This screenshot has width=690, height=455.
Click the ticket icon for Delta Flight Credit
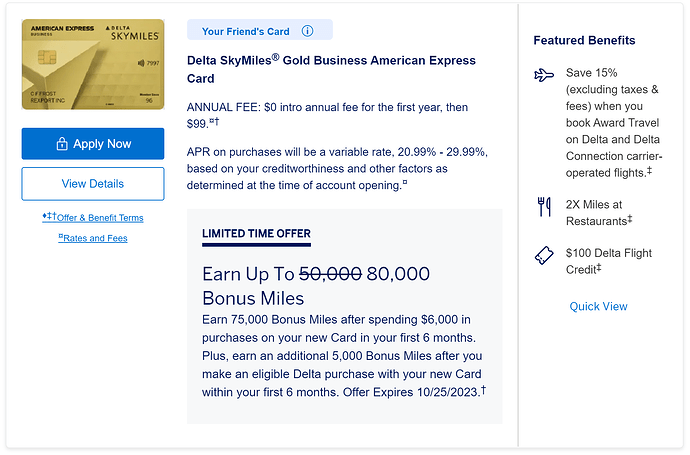544,255
